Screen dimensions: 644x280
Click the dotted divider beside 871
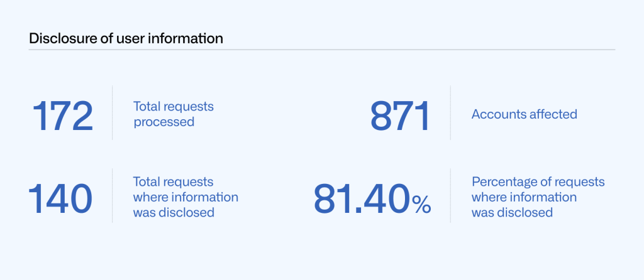tap(450, 113)
